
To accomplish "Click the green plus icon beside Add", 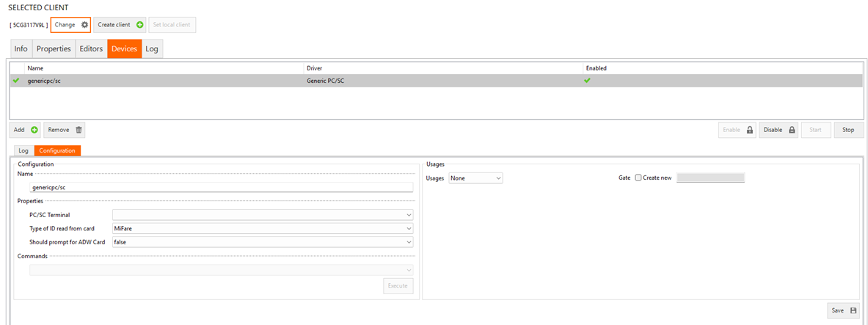I will tap(34, 130).
